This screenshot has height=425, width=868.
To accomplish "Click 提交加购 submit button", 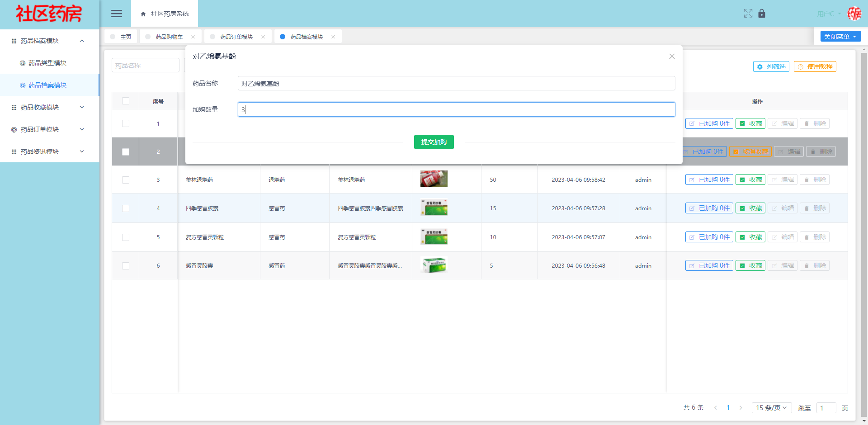I will pyautogui.click(x=434, y=142).
